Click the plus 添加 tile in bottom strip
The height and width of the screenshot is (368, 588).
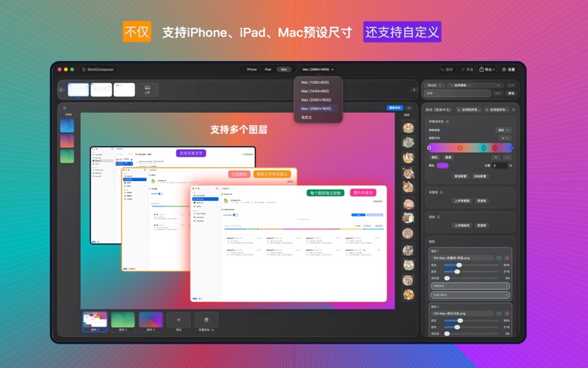point(178,319)
